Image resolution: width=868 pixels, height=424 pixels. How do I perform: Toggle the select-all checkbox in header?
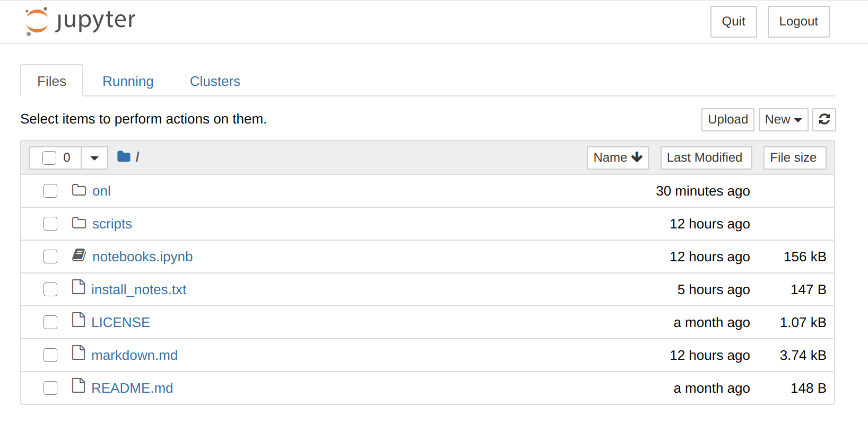tap(49, 158)
